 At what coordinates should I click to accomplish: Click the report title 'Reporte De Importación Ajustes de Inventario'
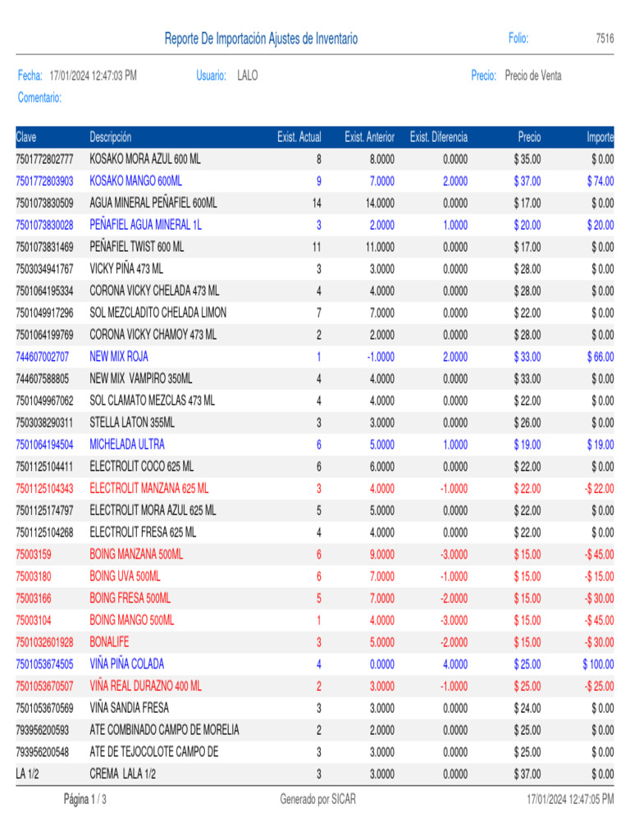261,39
